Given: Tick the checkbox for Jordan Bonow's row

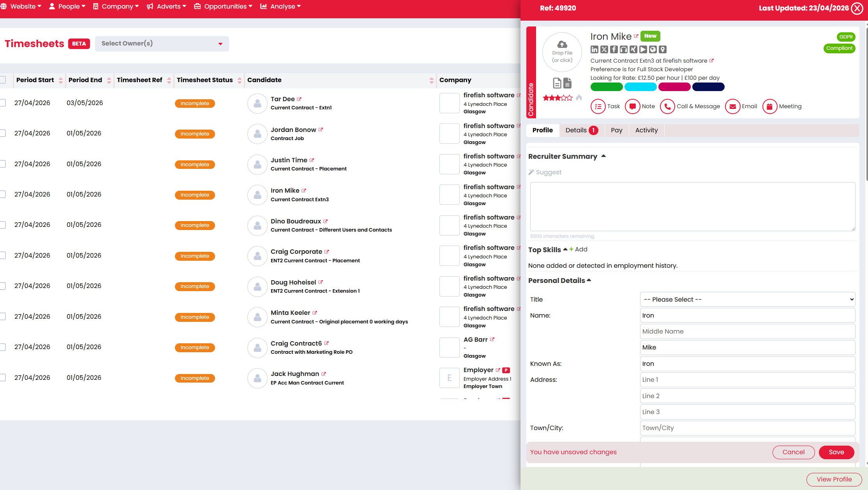Looking at the screenshot, I should click(x=3, y=133).
